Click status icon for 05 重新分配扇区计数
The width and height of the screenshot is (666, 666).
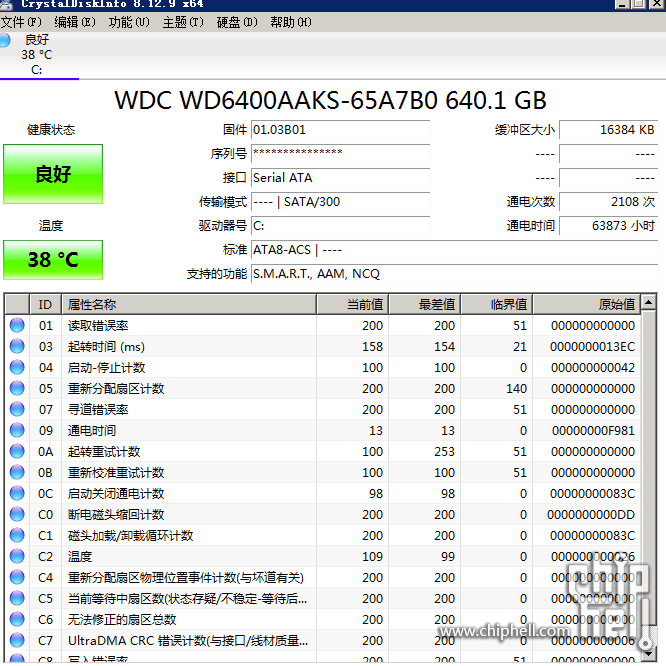(x=17, y=388)
